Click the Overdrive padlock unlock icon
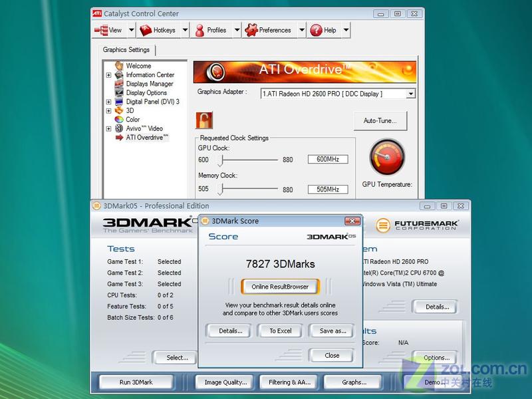 click(x=204, y=120)
